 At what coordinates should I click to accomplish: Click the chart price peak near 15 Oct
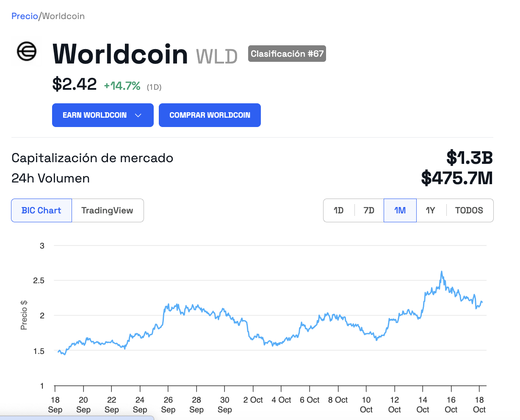coord(442,272)
